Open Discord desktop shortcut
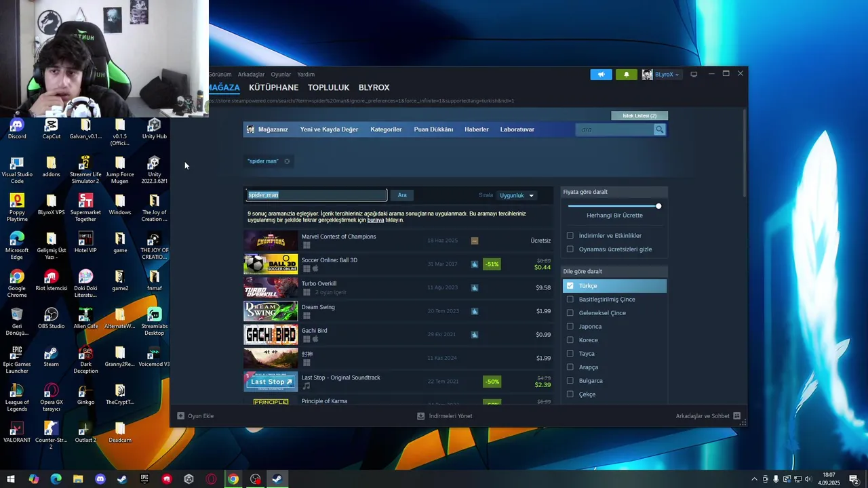 17,129
